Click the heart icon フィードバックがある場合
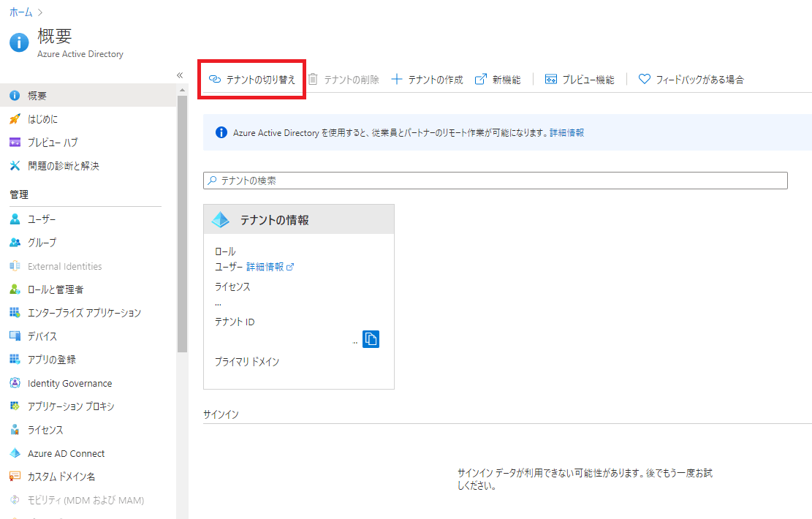The image size is (812, 519). [644, 79]
